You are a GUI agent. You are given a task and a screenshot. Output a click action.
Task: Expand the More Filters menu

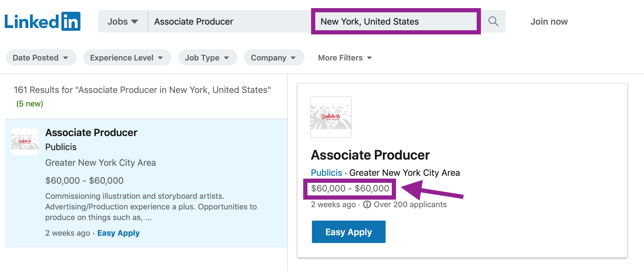(x=345, y=58)
